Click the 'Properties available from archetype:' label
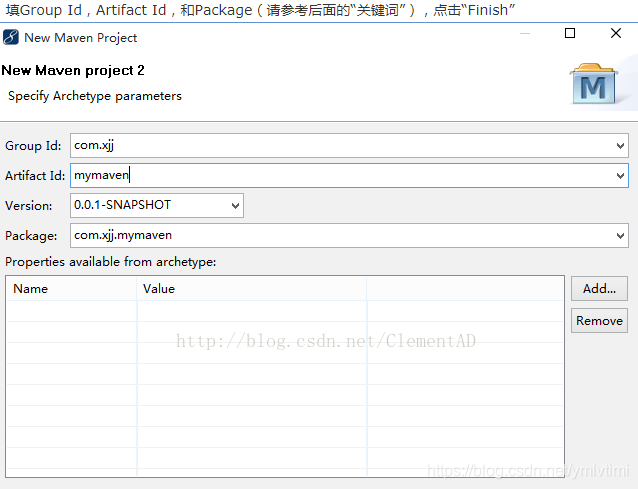638x489 pixels. [x=111, y=262]
